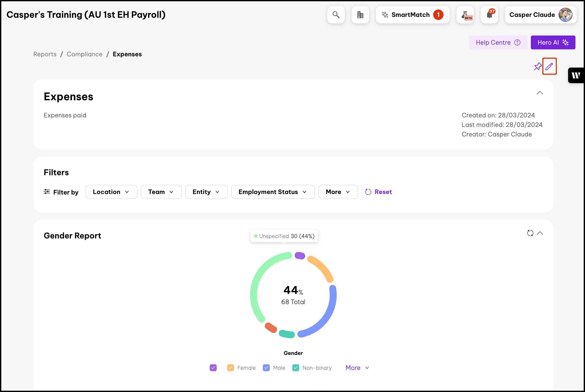
Task: Refresh the Gender Report chart
Action: pos(530,233)
